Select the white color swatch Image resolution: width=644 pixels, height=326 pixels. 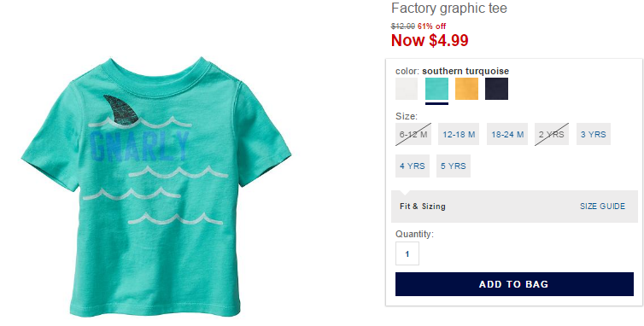point(407,89)
